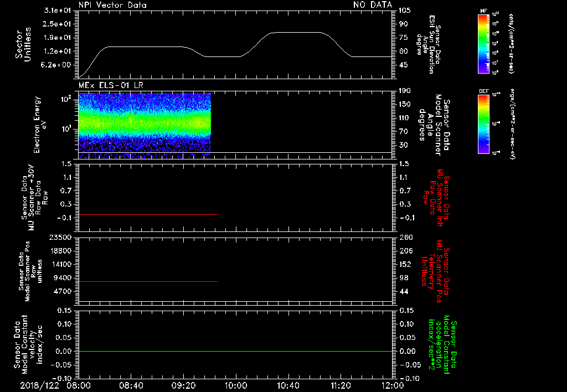567x392 pixels.
Task: Click the '260' telemetry axis tick
Action: click(x=405, y=238)
